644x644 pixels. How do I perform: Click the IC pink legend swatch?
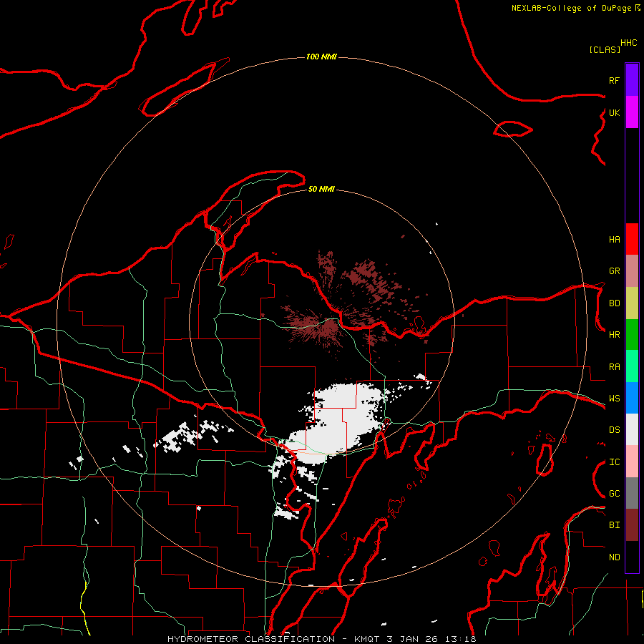632,462
